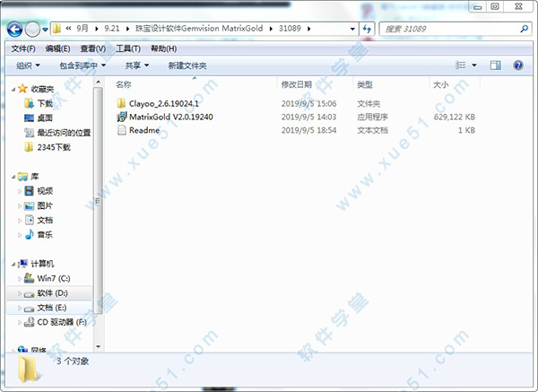Select the MatrixGold V2.0.19240 installer icon
The height and width of the screenshot is (392, 538).
(x=121, y=117)
